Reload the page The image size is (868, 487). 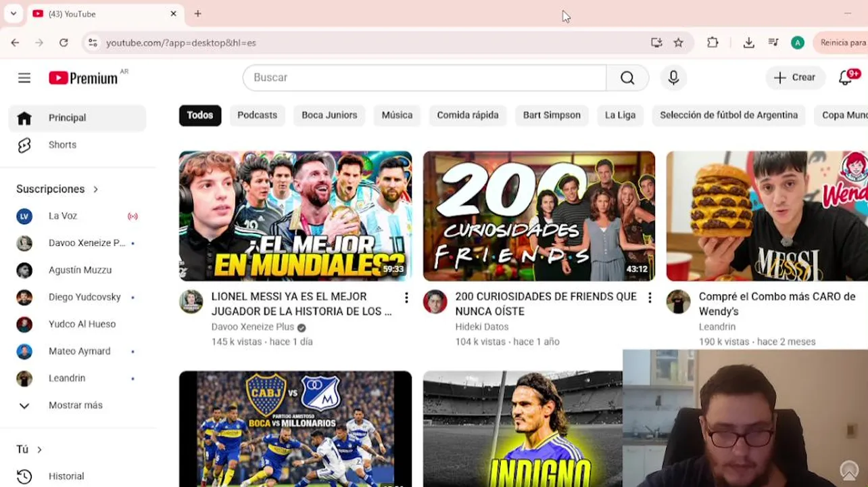(x=64, y=43)
